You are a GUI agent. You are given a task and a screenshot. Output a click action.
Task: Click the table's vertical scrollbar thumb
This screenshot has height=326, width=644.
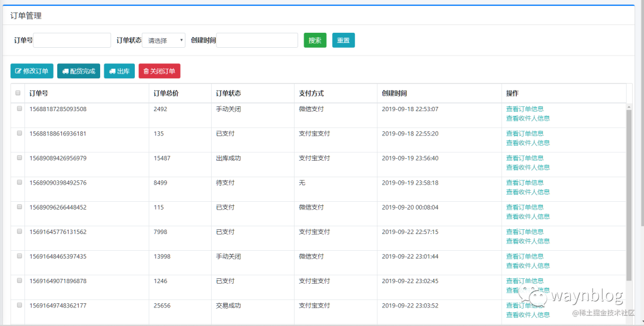(629, 195)
